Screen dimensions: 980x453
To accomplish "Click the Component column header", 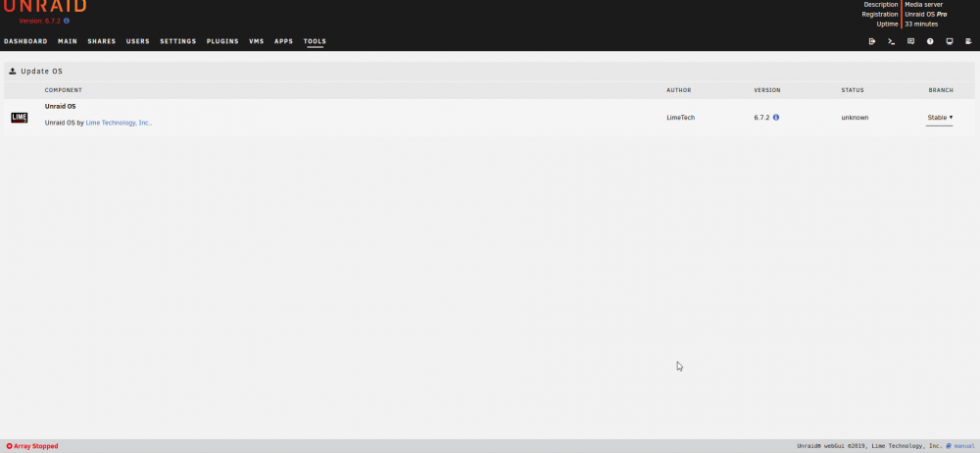I will click(x=63, y=90).
